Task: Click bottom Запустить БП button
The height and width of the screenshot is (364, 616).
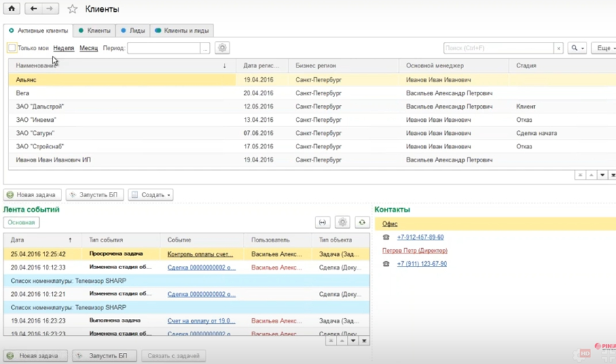Action: [105, 355]
